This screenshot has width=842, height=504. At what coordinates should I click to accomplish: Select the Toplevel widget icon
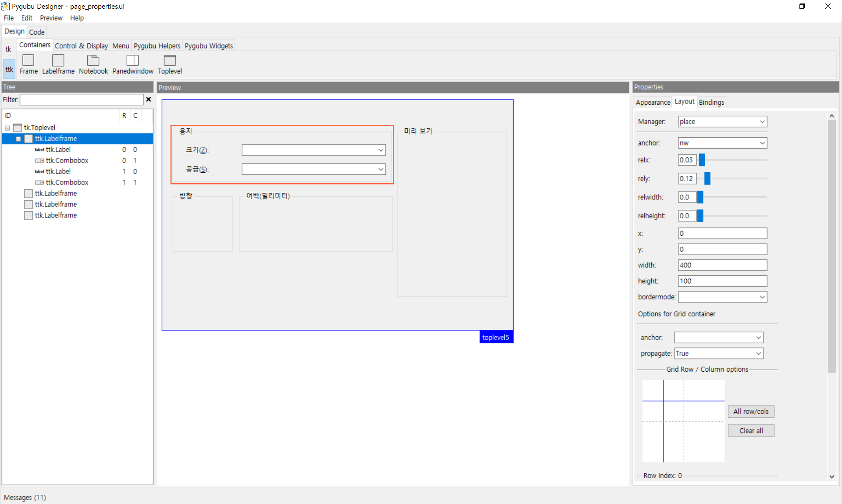169,60
